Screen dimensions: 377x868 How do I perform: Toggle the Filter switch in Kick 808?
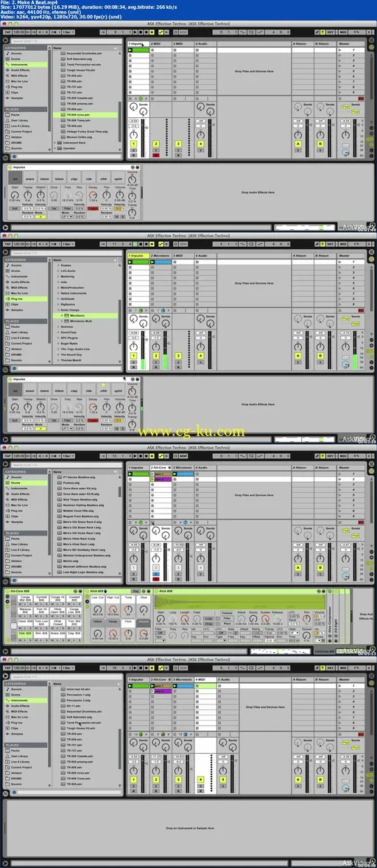click(x=159, y=632)
